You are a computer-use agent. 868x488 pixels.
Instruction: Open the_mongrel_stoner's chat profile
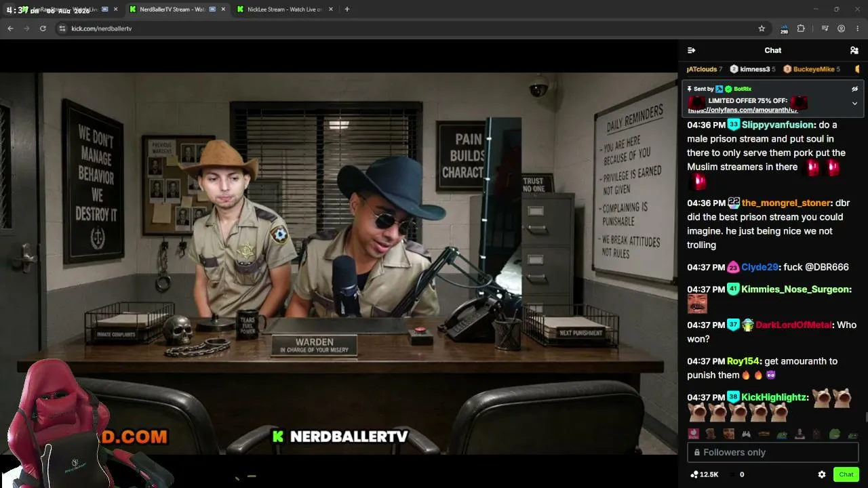[x=786, y=203]
